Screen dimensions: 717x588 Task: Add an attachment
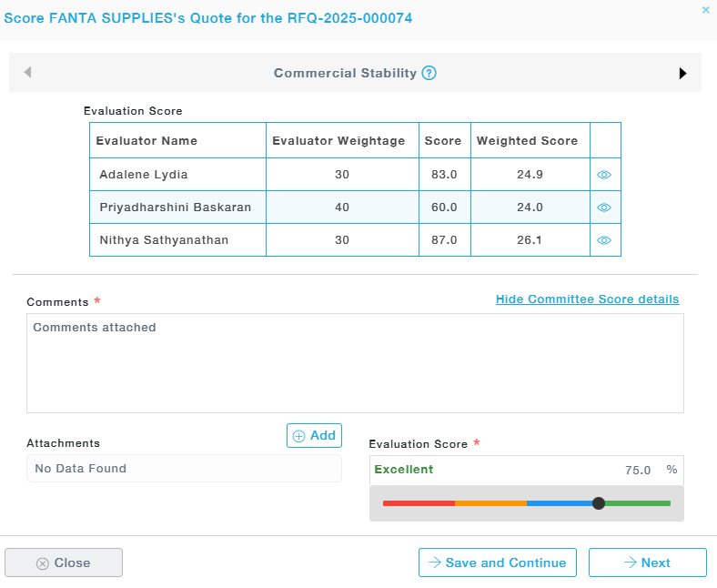tap(314, 436)
